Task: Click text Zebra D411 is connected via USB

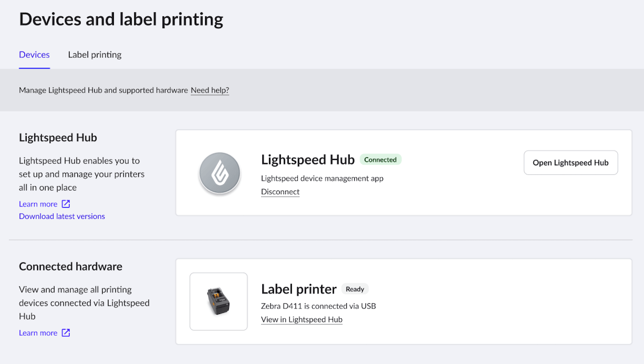Action: [319, 306]
